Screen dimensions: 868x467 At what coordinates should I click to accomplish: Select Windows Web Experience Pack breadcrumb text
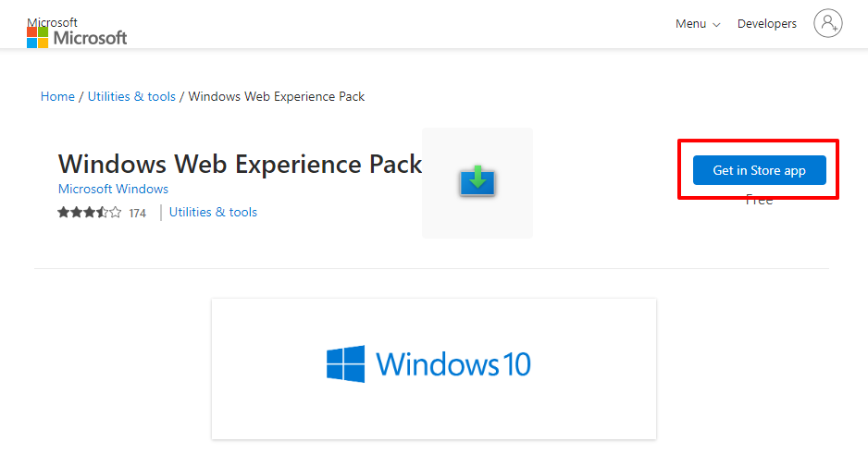pyautogui.click(x=277, y=96)
